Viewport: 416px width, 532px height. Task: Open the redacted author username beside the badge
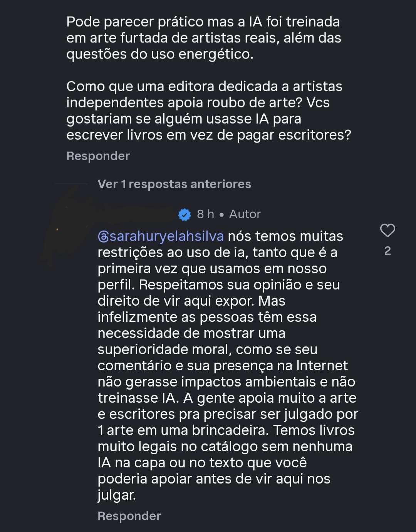[135, 214]
